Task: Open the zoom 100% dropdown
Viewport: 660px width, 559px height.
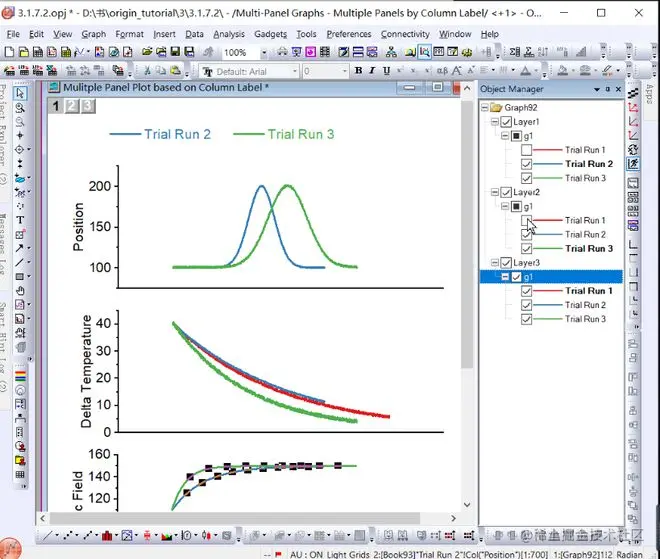Action: click(264, 53)
